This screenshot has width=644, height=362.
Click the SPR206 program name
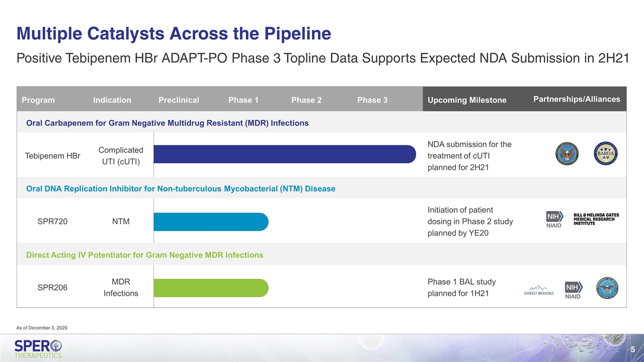click(x=53, y=288)
